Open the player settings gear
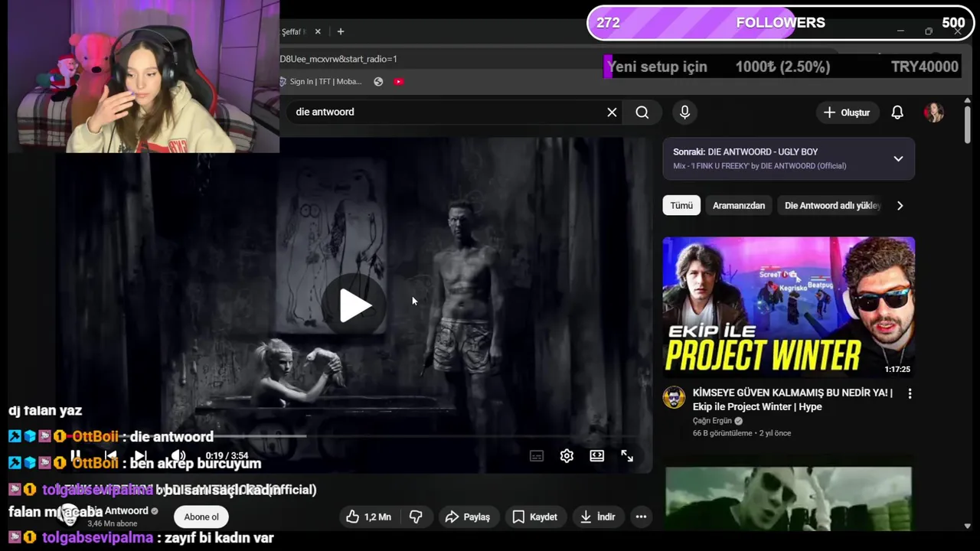This screenshot has width=980, height=551. click(567, 456)
